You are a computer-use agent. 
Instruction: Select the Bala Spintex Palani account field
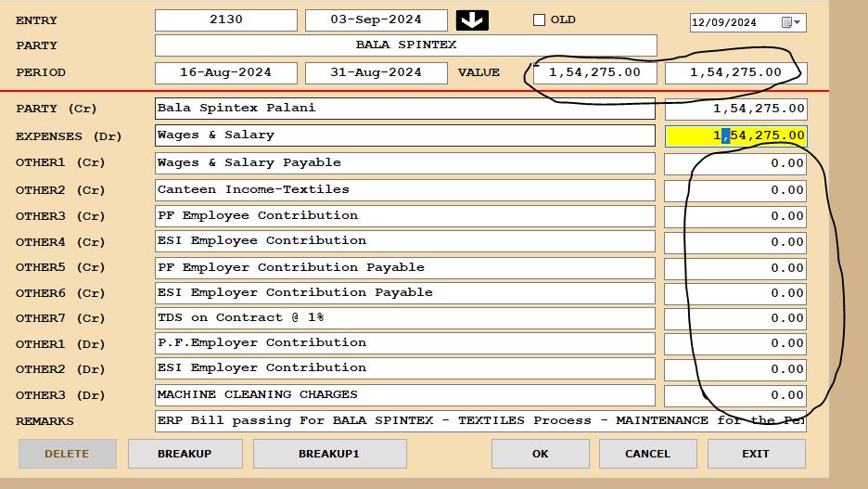tap(405, 109)
